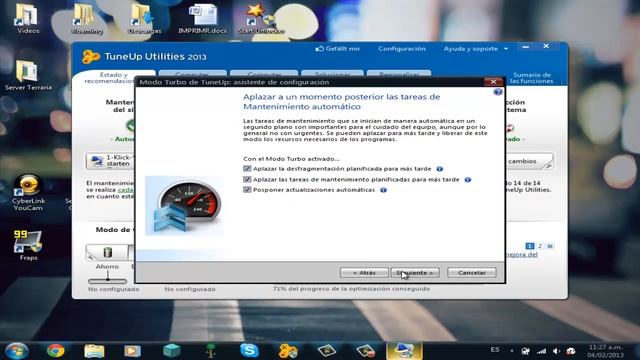Click the turbo speedometer illustration
Image resolution: width=640 pixels, height=360 pixels.
[x=184, y=206]
